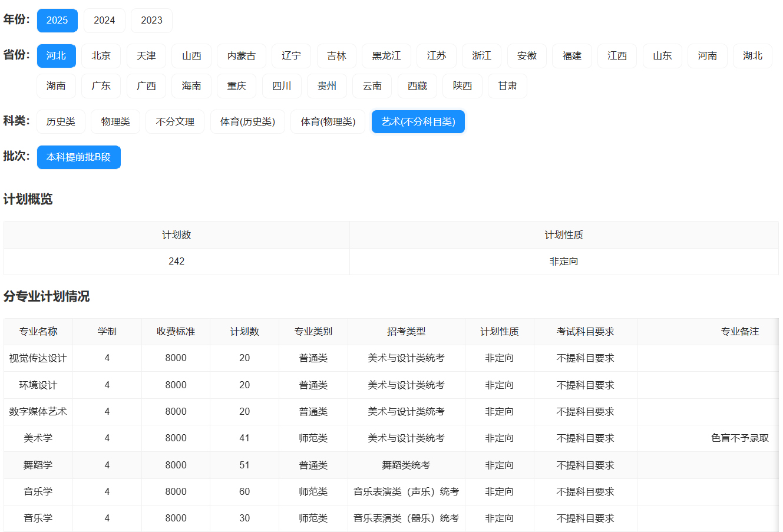The width and height of the screenshot is (783, 532).
Task: Select the 历史类 category
Action: pyautogui.click(x=61, y=122)
